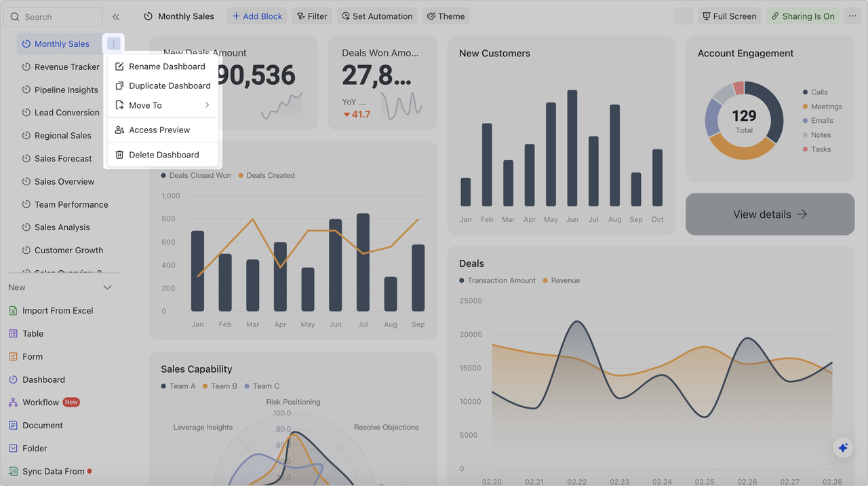Click the New Customers title
The image size is (868, 486).
click(494, 54)
